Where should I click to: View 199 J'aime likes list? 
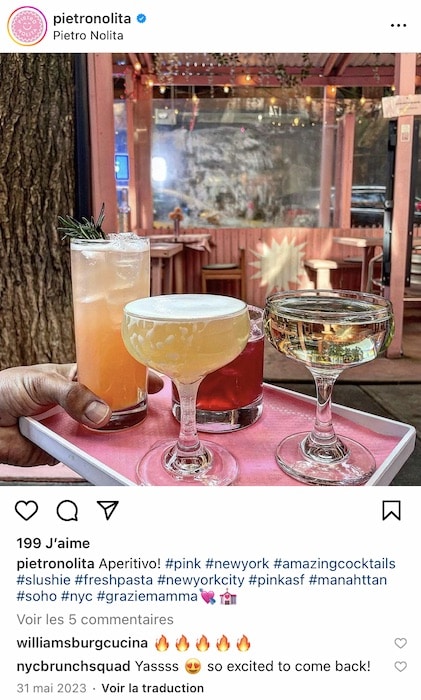point(53,543)
